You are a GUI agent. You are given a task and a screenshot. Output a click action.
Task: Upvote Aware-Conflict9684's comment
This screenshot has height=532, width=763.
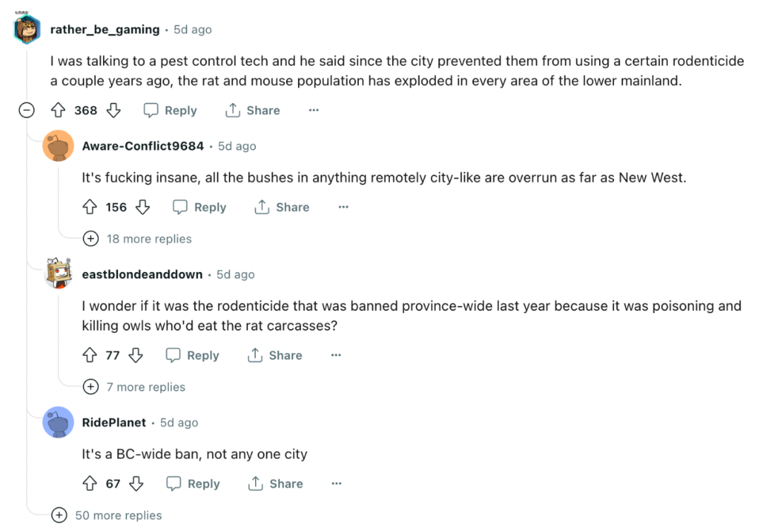click(x=90, y=207)
